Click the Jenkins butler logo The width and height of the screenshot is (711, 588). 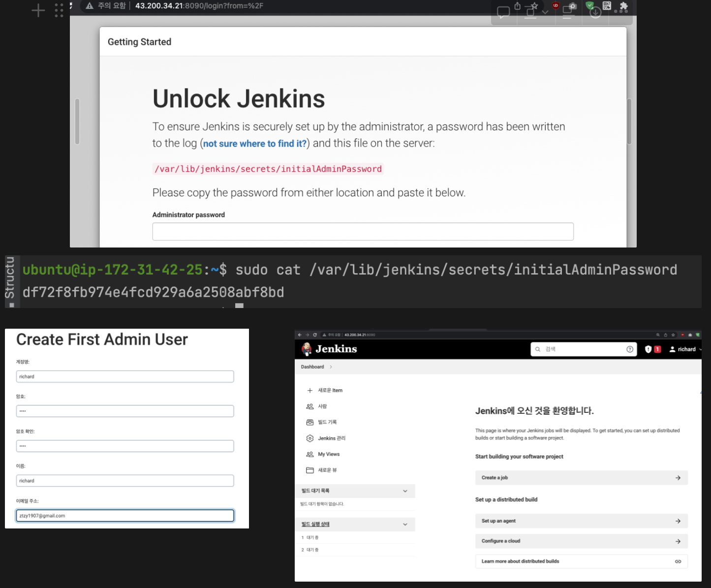(x=307, y=349)
